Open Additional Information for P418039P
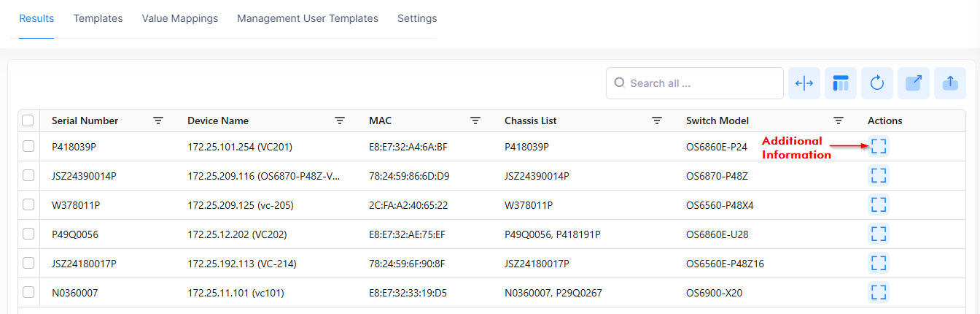Screen dimensions: 980x314 879,146
